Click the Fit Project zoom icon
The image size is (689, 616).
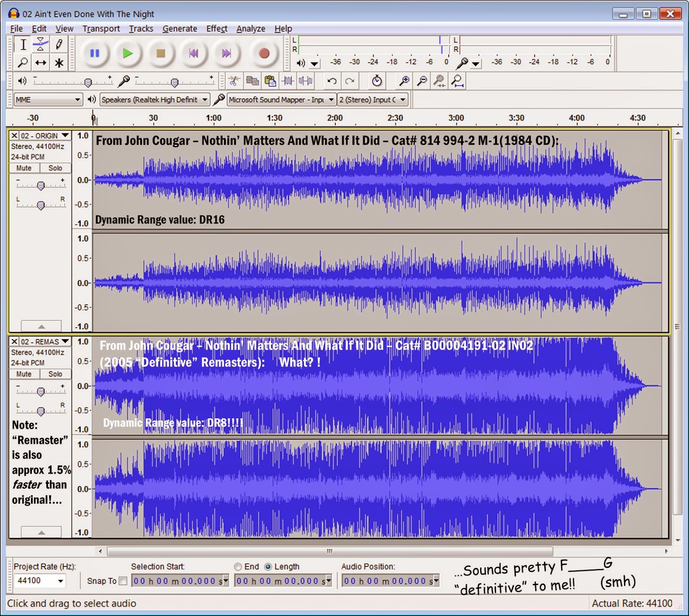(457, 81)
